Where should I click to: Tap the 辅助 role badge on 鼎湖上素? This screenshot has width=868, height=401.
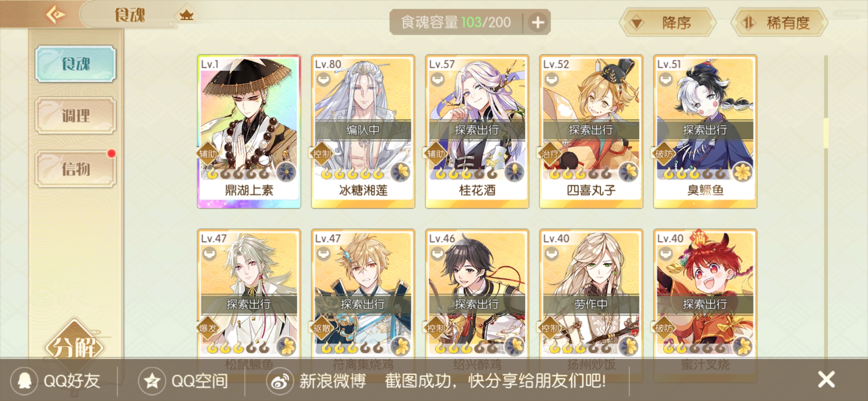coord(208,154)
